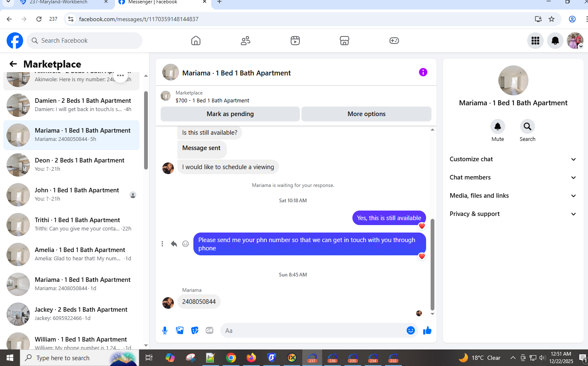Open the Facebook menu grid icon

[x=535, y=41]
